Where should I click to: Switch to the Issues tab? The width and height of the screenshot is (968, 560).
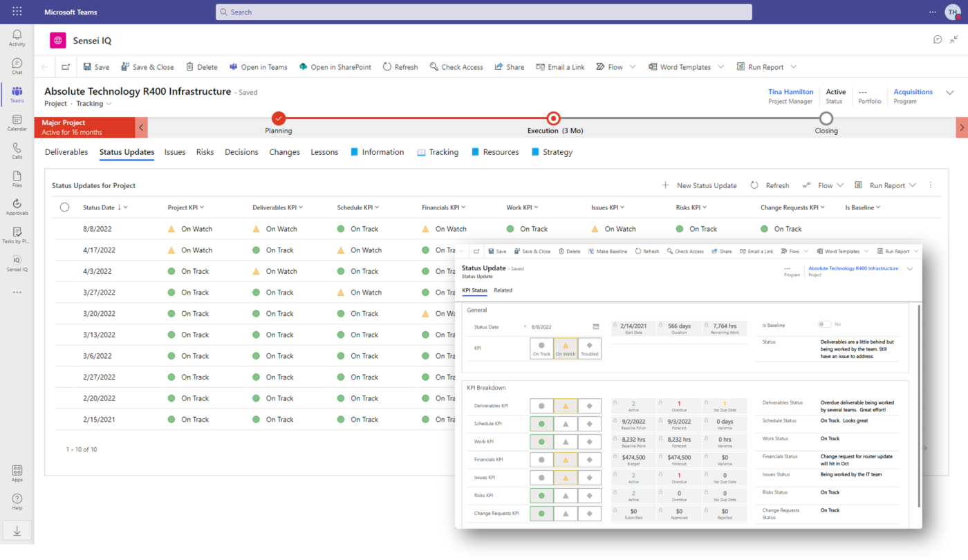(x=175, y=152)
